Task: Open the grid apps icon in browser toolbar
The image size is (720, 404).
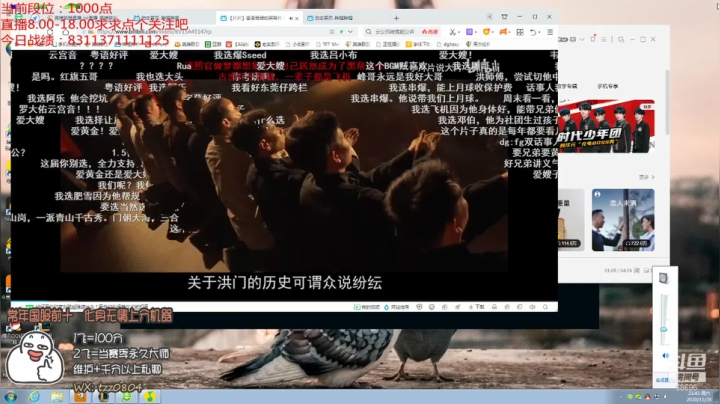Action: pos(520,32)
